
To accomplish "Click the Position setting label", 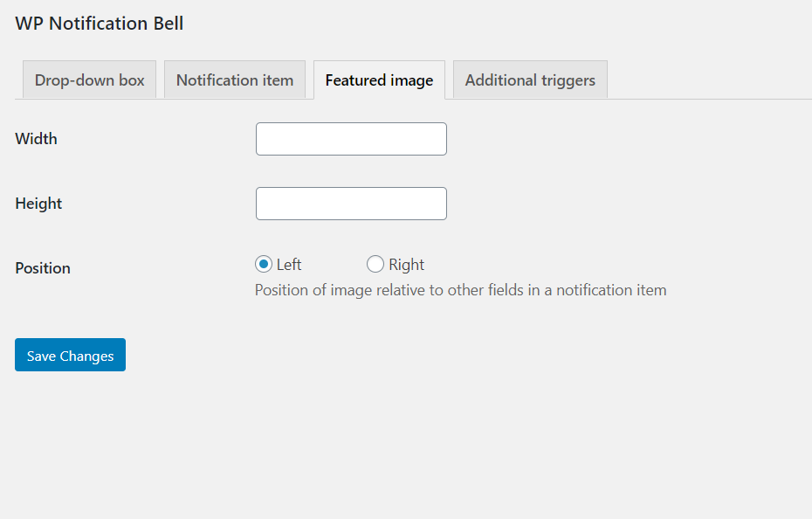I will 43,268.
